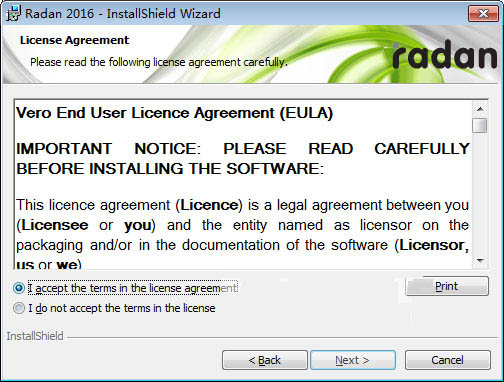Click 'Please read the following license agreement carefully'
Screen dimensions: 504x382
tap(159, 62)
